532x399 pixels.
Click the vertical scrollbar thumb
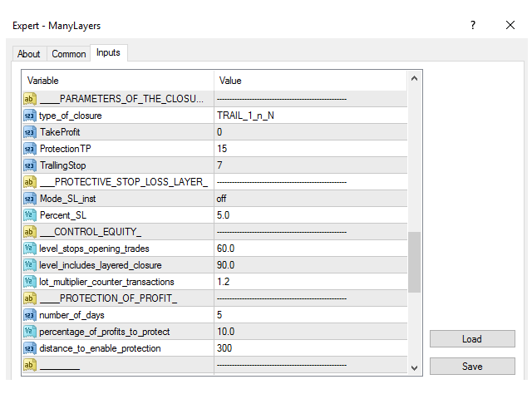(x=414, y=262)
